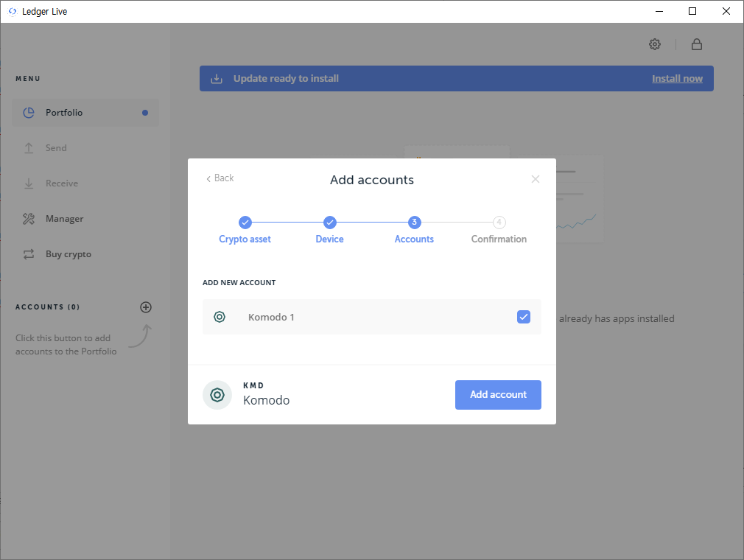Click the ADD NEW ACCOUNT heading
744x560 pixels.
[x=239, y=282]
